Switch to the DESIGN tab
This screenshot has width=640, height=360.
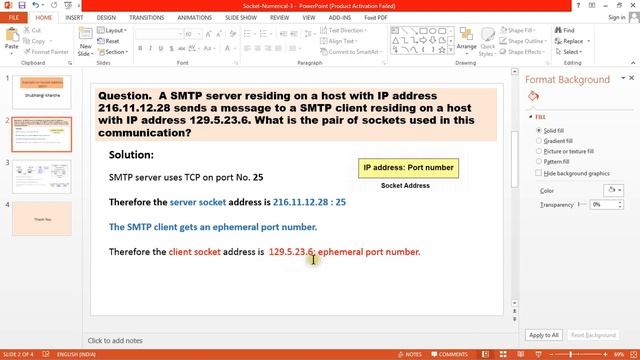[x=106, y=18]
